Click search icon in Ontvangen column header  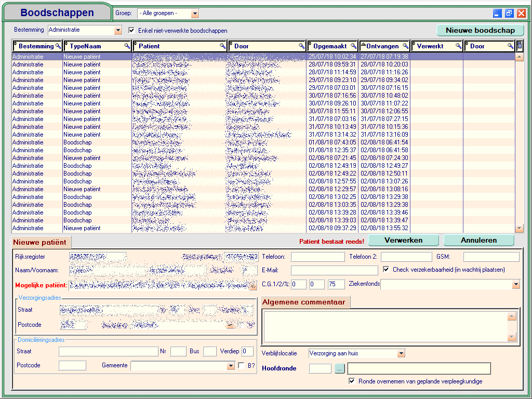(405, 46)
